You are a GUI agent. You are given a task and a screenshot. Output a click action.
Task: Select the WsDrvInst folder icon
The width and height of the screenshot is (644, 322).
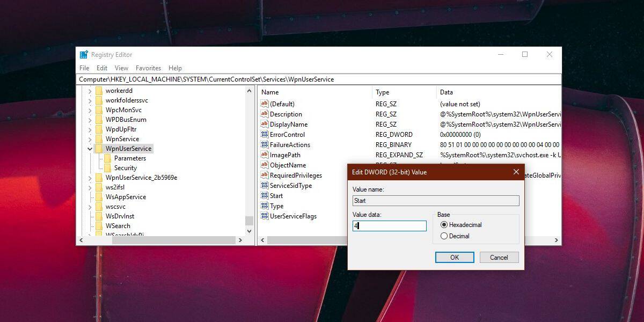(99, 216)
